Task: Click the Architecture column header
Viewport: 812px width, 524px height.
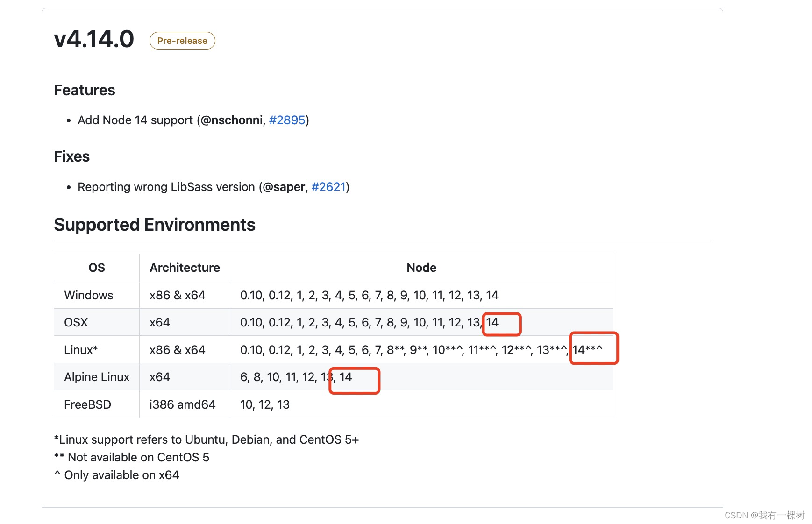Action: click(x=185, y=268)
